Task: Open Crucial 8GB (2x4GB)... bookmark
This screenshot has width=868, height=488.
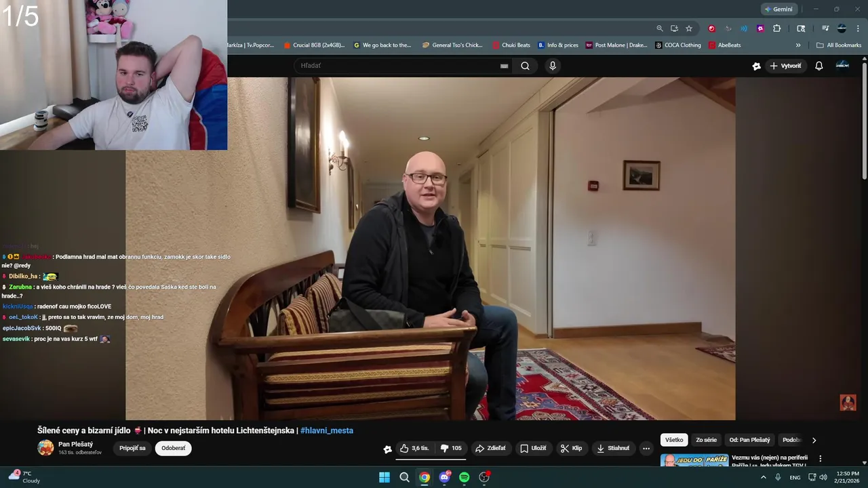Action: pos(314,45)
